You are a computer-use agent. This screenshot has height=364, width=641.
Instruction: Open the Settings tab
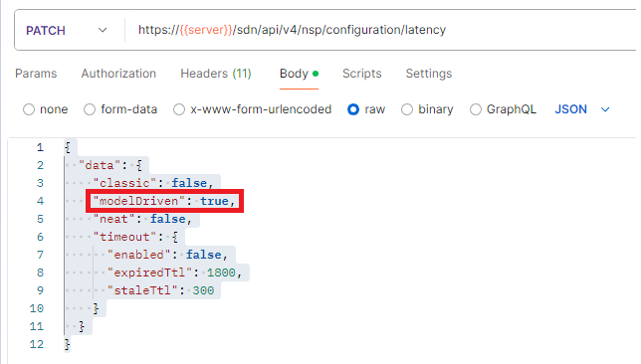click(x=429, y=74)
